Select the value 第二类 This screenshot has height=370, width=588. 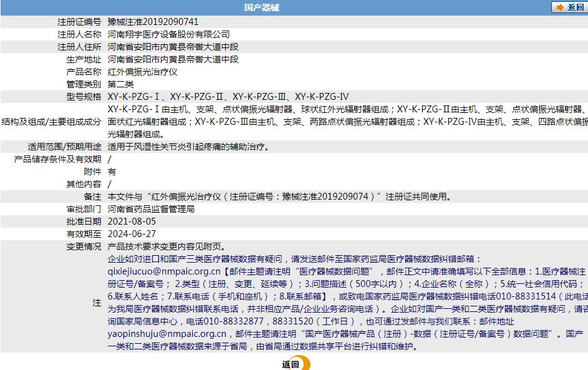121,84
